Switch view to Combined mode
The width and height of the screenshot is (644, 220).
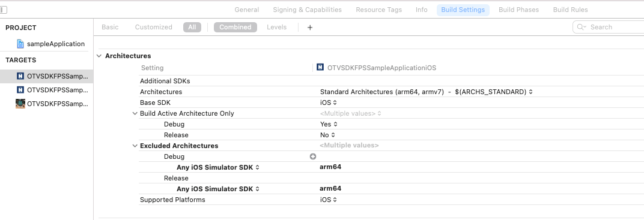(x=235, y=27)
